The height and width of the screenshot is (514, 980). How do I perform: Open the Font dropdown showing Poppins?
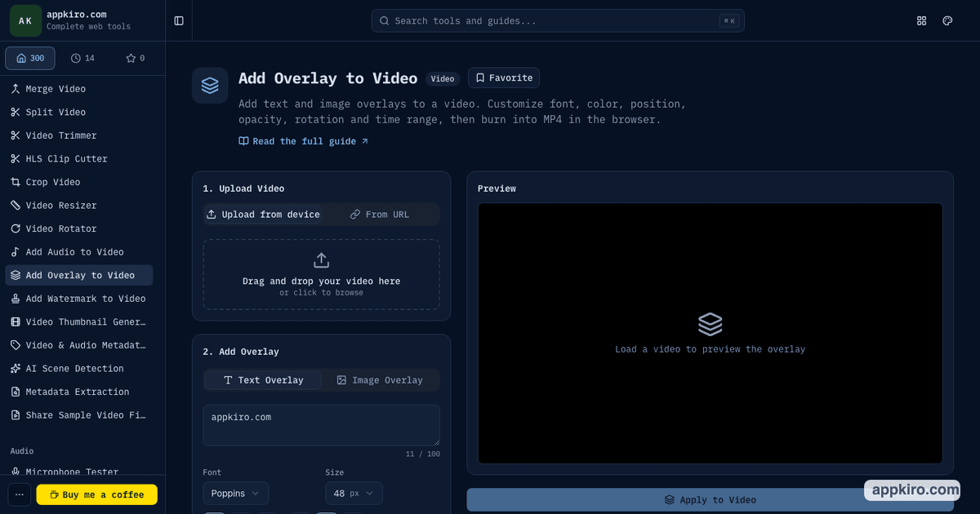click(235, 494)
